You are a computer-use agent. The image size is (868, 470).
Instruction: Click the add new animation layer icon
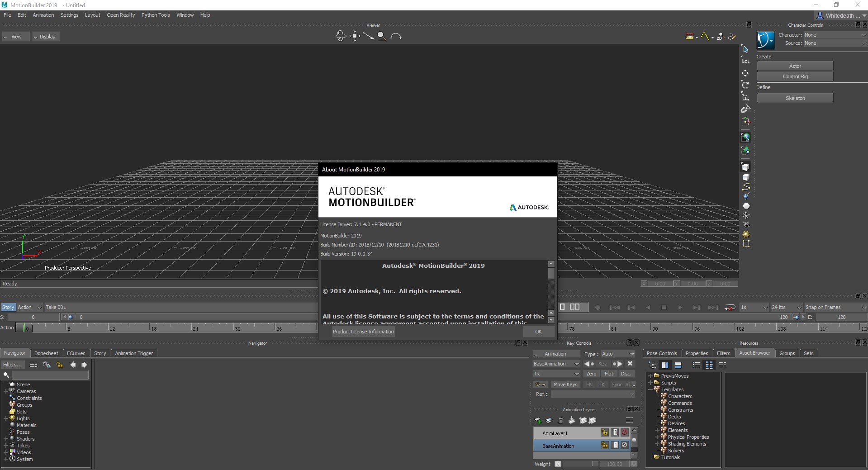tap(538, 421)
